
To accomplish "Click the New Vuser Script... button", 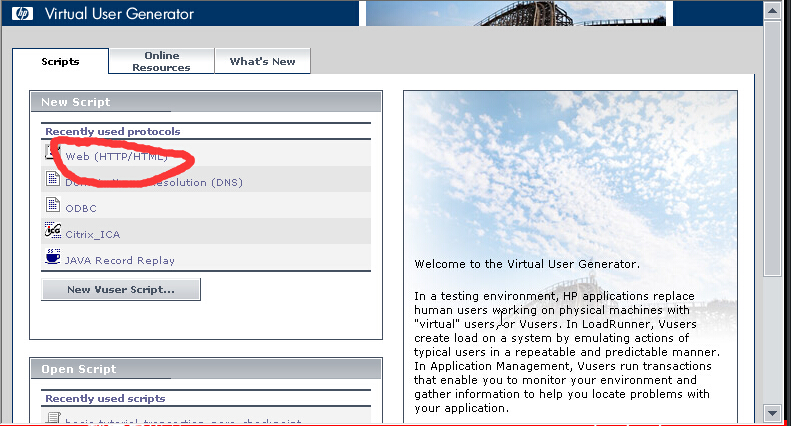I will [x=121, y=290].
